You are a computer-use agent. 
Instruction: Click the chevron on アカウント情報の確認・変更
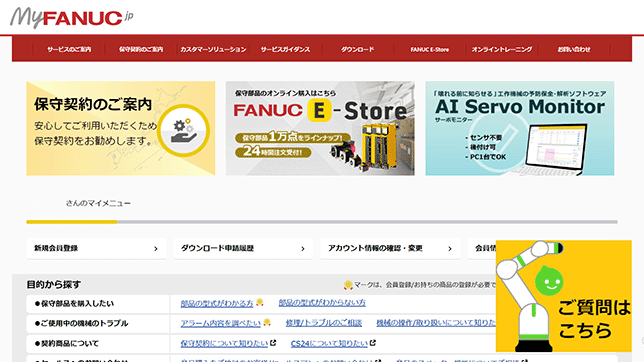tap(450, 249)
